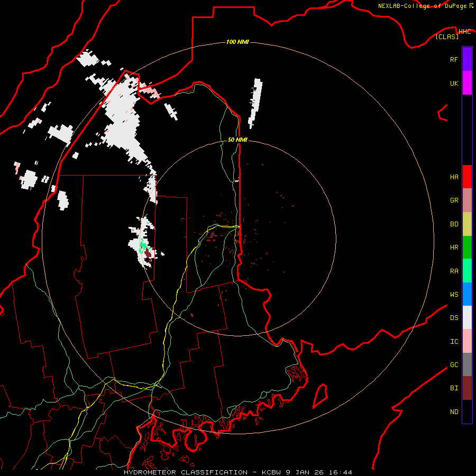This screenshot has width=476, height=476.
Task: Click the RF legend label
Action: tap(454, 60)
